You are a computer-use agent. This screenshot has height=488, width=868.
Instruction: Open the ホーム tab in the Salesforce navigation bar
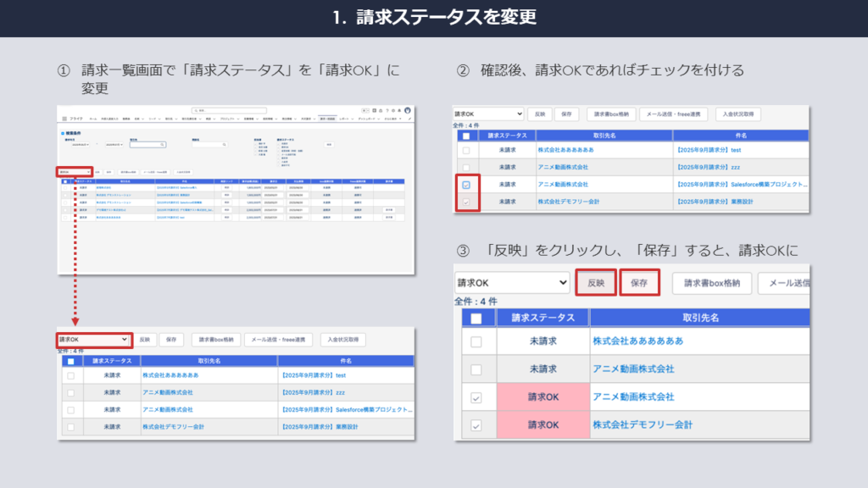pyautogui.click(x=93, y=119)
